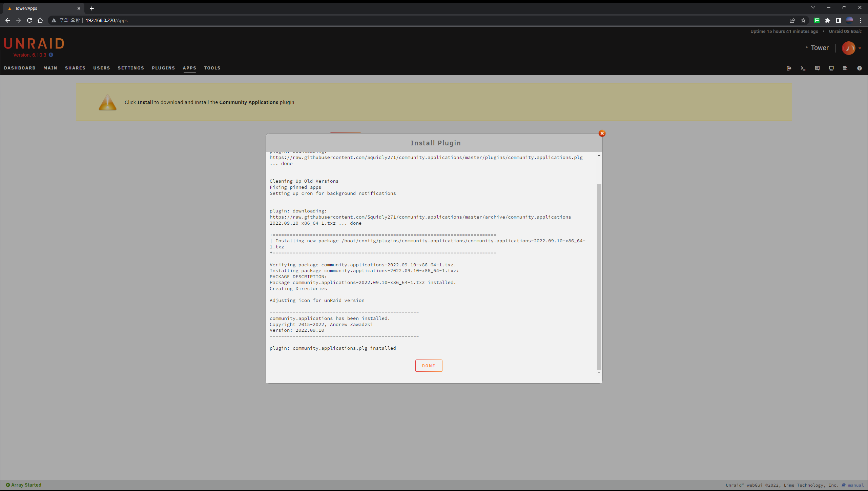Screen dimensions: 868x491
Task: Click the Logout icon in header
Action: [x=789, y=68]
